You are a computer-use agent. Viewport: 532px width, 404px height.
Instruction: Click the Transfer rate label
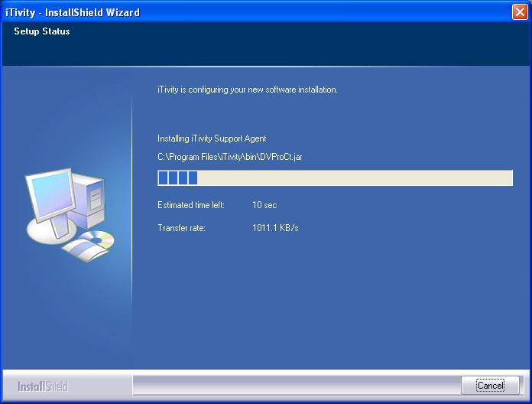tap(182, 228)
